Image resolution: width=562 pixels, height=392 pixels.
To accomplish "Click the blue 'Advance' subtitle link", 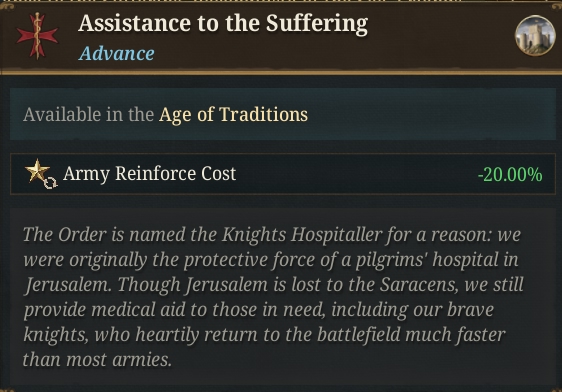I will tap(116, 54).
